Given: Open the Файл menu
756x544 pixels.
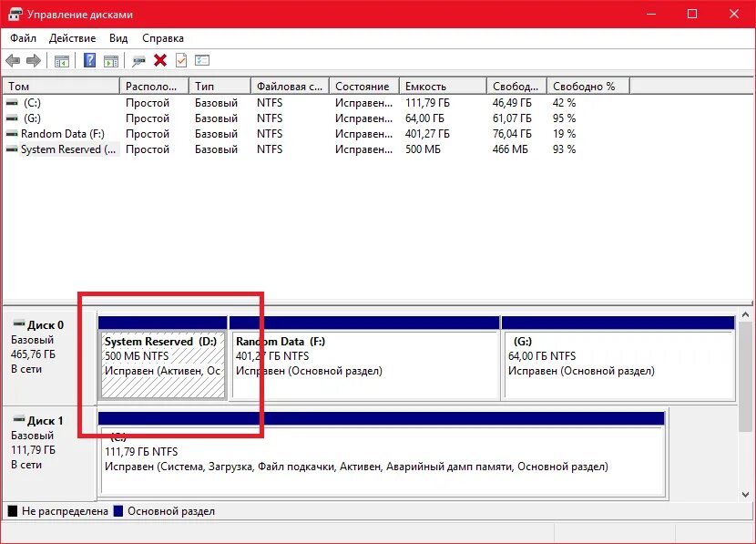Looking at the screenshot, I should tap(23, 38).
